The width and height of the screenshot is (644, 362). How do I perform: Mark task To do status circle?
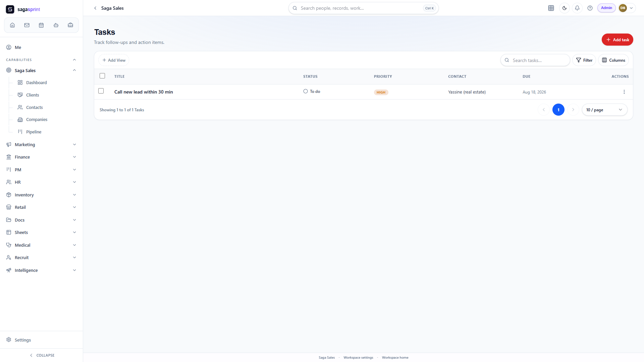pyautogui.click(x=306, y=91)
